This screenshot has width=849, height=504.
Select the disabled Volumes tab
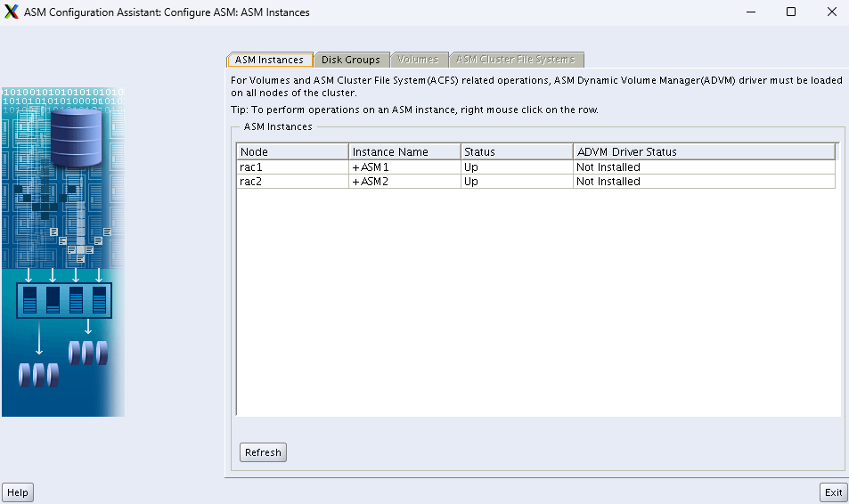pos(418,59)
